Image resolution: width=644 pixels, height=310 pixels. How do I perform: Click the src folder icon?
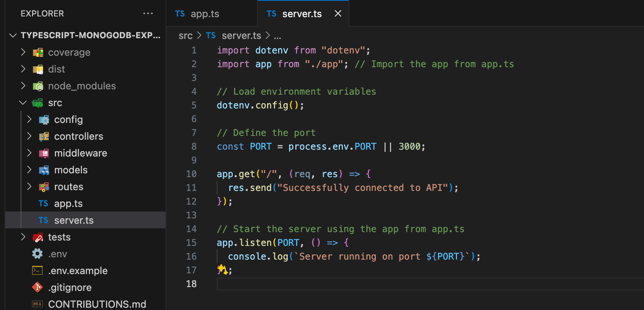(38, 103)
